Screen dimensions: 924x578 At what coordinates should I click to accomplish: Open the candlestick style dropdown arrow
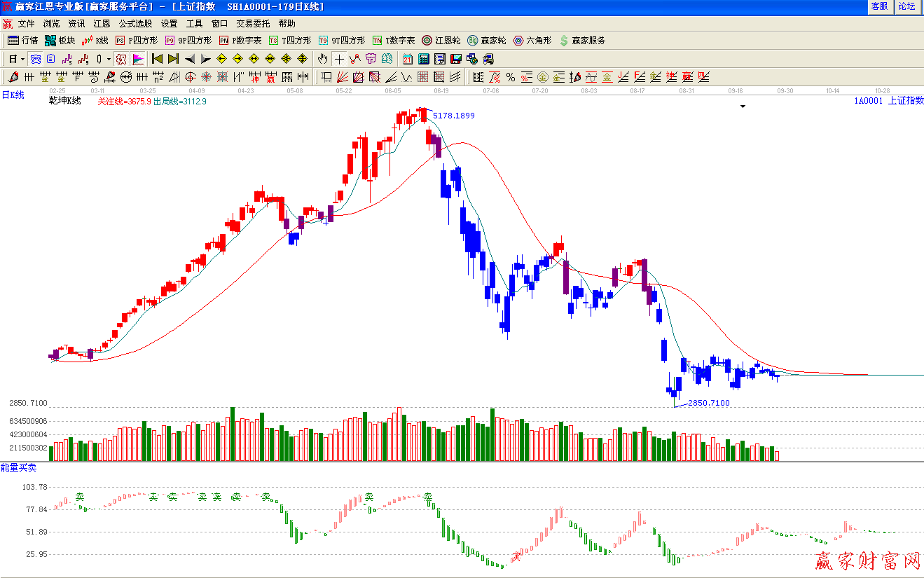109,59
